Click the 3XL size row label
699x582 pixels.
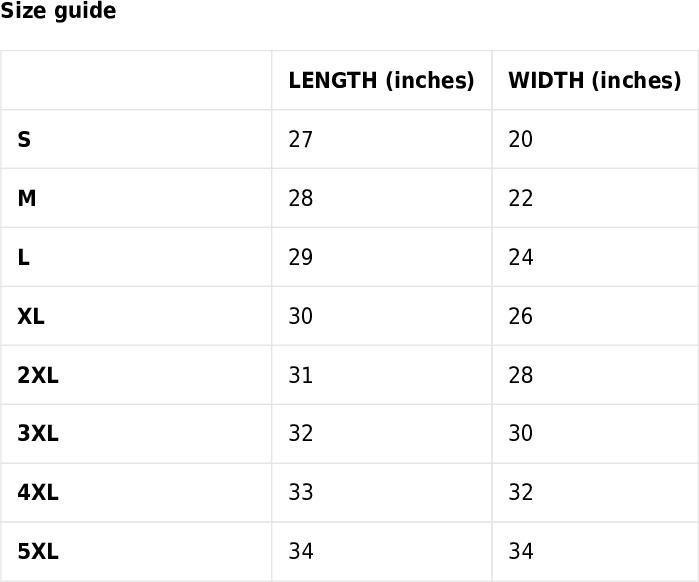[x=38, y=434]
